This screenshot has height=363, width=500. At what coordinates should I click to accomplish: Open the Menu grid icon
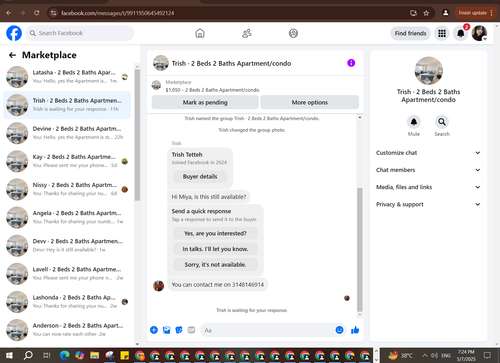[442, 33]
